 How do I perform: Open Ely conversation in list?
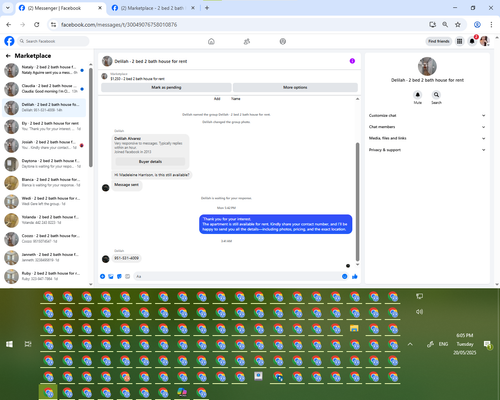pos(44,126)
